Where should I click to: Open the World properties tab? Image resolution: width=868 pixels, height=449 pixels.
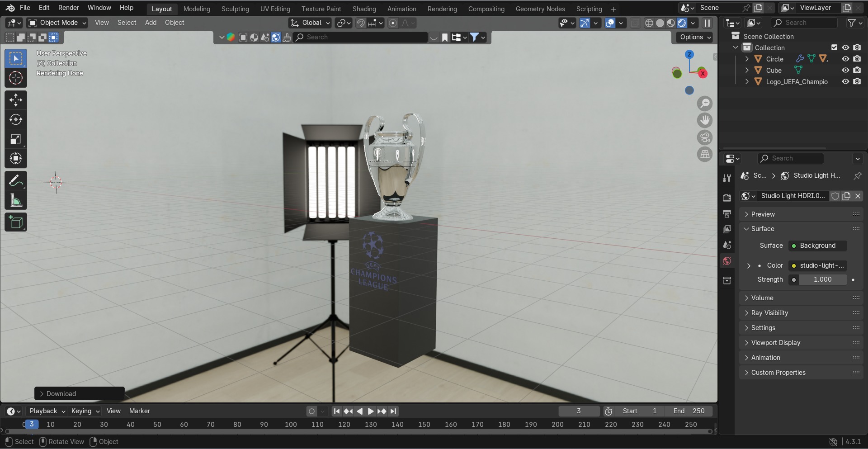point(727,261)
